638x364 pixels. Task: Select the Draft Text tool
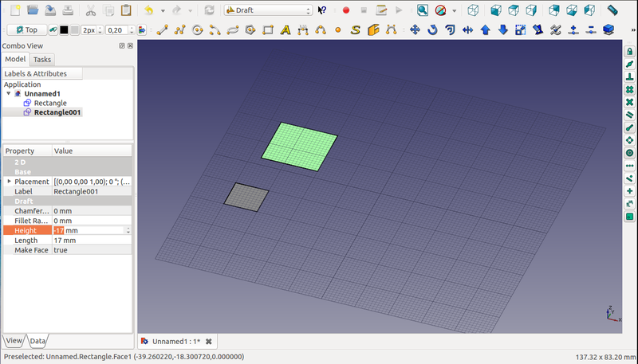(x=286, y=30)
